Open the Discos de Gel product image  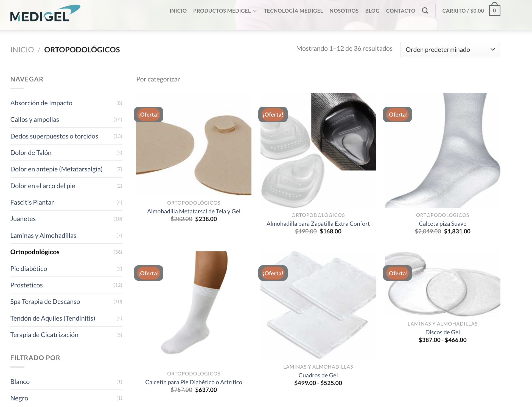click(443, 284)
